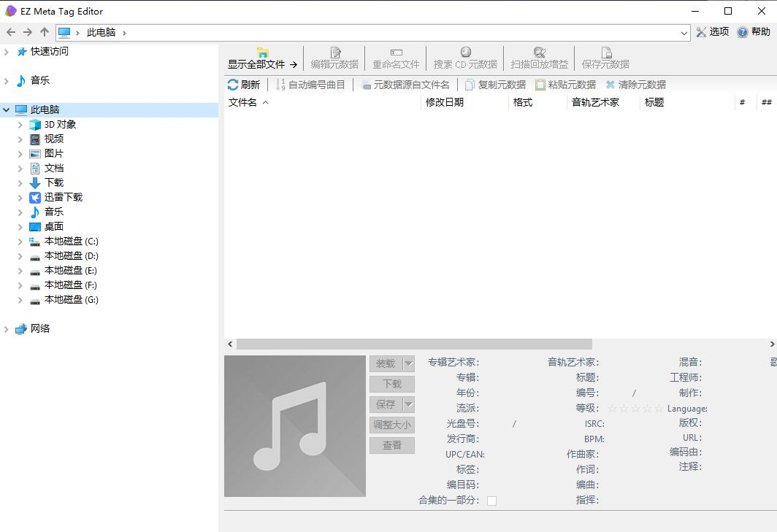
Task: Collapse the 此电脑 tree node
Action: 7,110
